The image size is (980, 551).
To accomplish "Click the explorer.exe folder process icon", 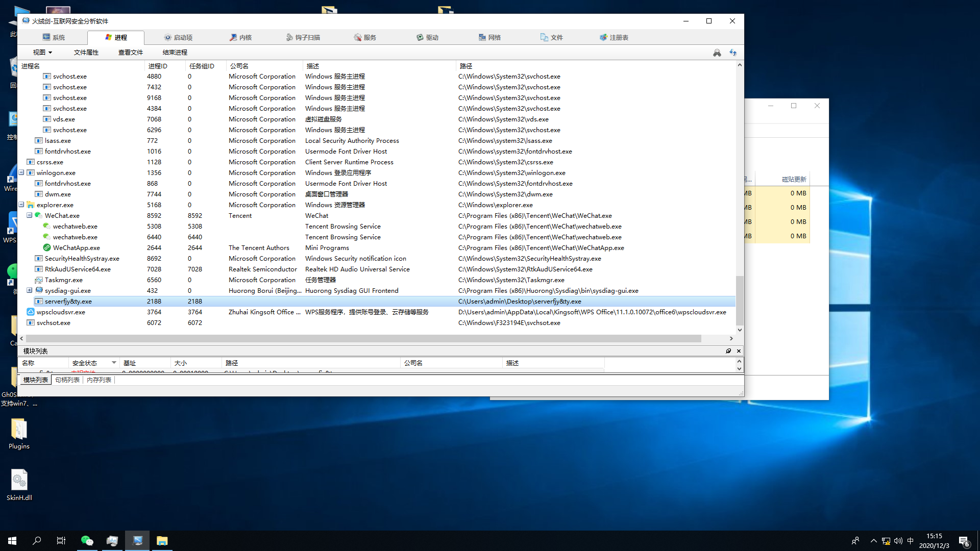I will pyautogui.click(x=31, y=205).
